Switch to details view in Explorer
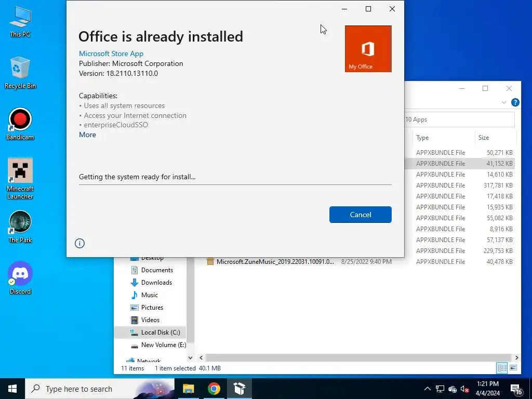 tap(502, 368)
